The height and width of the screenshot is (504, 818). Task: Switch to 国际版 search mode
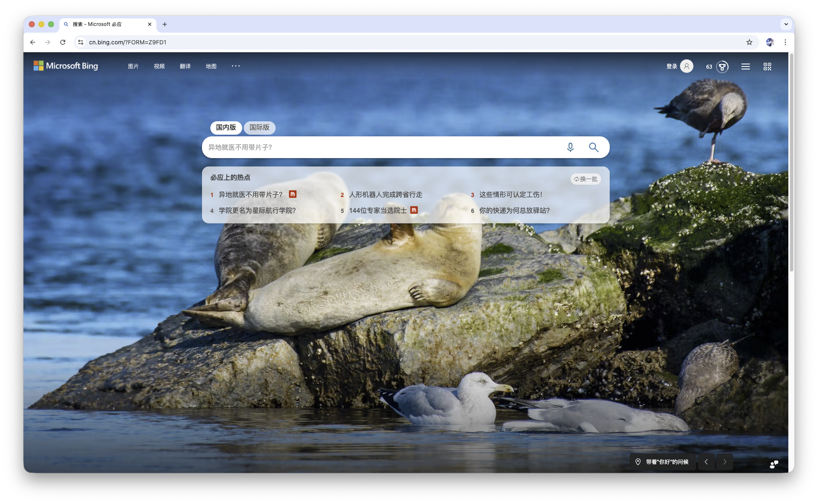point(259,128)
